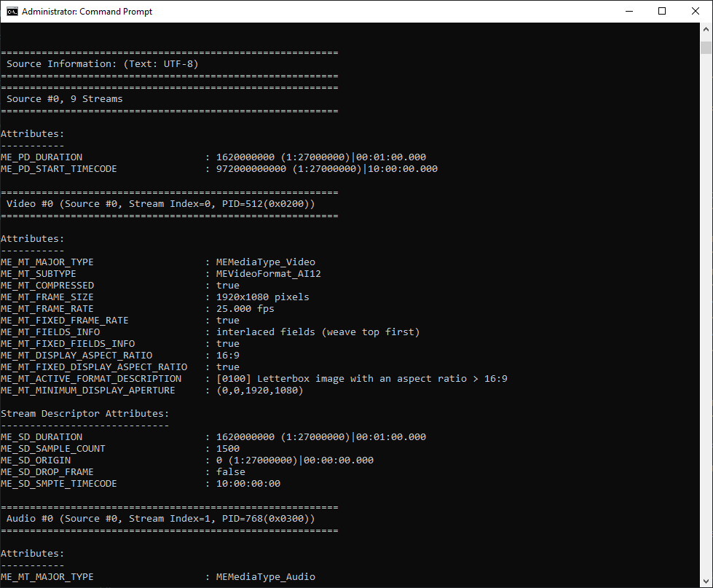Image resolution: width=713 pixels, height=588 pixels.
Task: Click the ME_MT_DISPLAY_ASPECT_RATIO attribute name
Action: point(76,355)
